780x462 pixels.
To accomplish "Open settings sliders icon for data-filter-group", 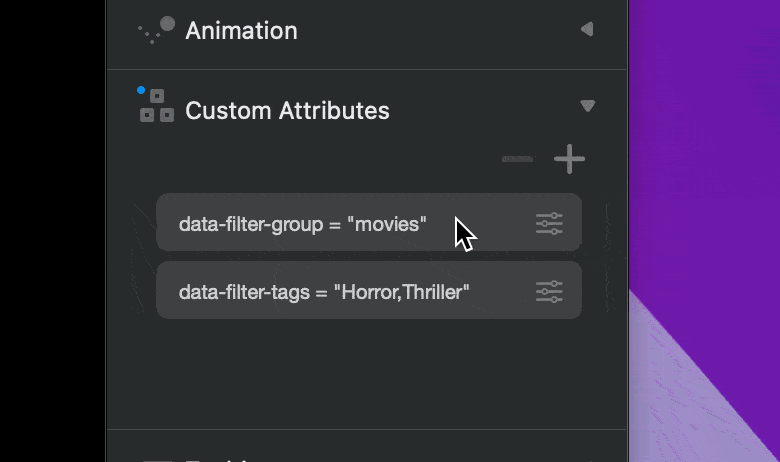I will click(549, 223).
